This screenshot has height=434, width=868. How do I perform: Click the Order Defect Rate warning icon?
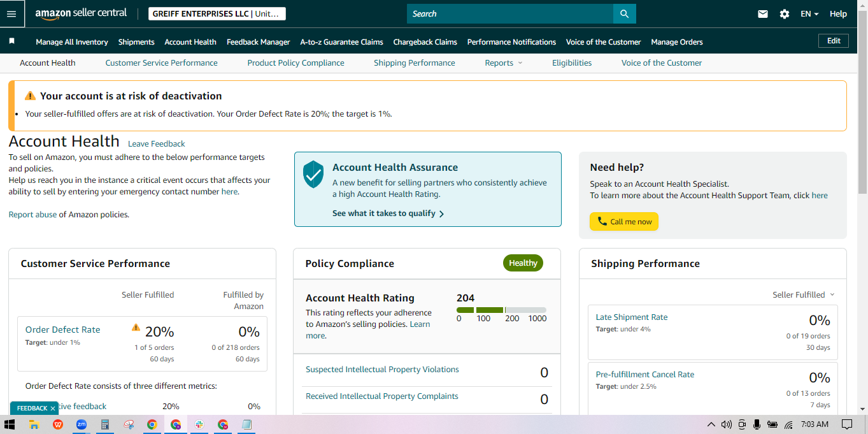(x=136, y=328)
